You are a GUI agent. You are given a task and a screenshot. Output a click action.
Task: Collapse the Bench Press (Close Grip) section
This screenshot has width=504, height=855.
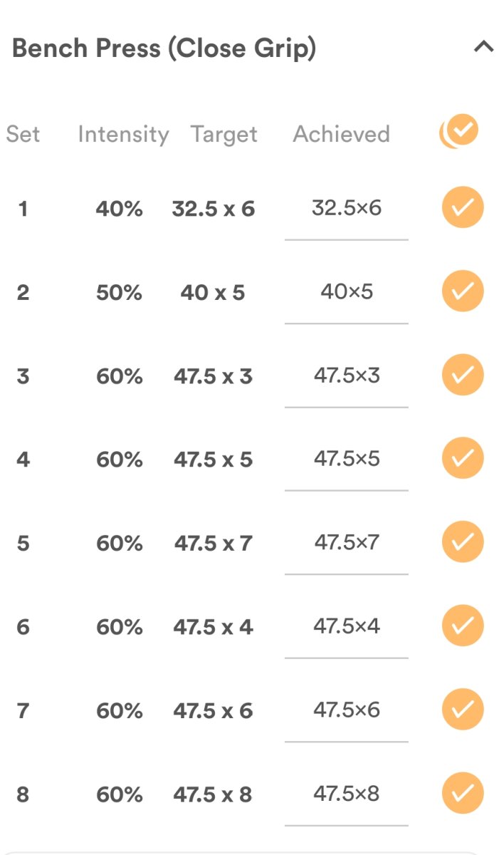click(x=483, y=48)
